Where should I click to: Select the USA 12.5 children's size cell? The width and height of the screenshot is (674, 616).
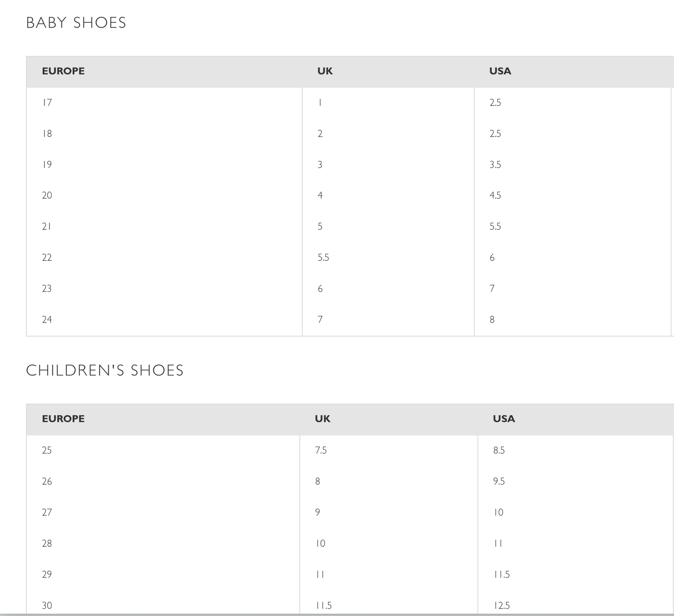point(501,605)
